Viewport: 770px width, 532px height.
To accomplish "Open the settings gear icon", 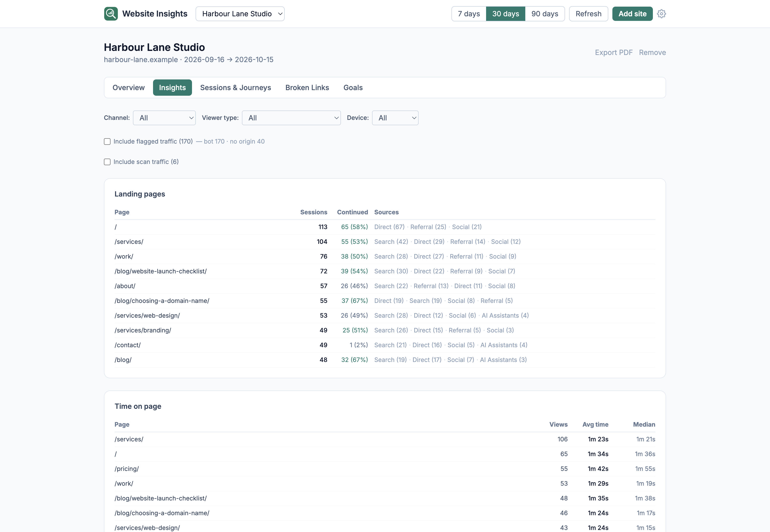I will click(661, 14).
